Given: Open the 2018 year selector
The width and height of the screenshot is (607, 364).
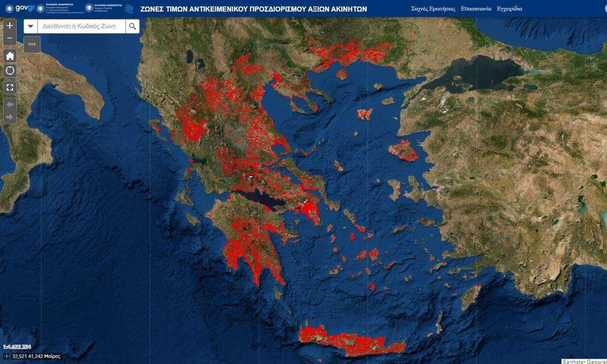Looking at the screenshot, I should pyautogui.click(x=32, y=44).
